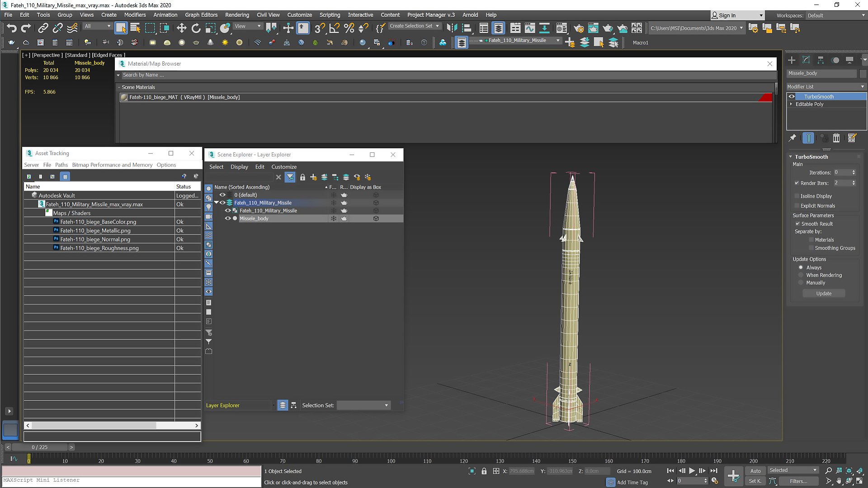Toggle Render Iters checkbox
868x488 pixels.
(797, 183)
